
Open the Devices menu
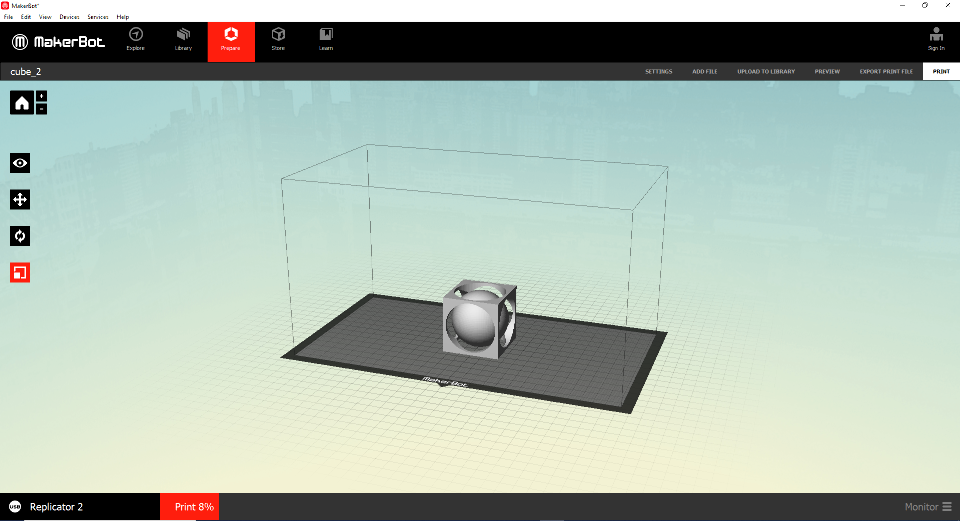click(x=69, y=17)
